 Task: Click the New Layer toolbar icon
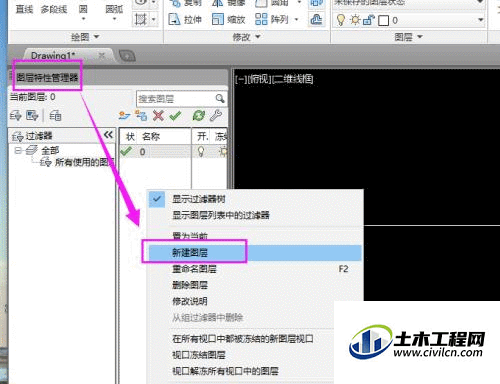(x=124, y=116)
